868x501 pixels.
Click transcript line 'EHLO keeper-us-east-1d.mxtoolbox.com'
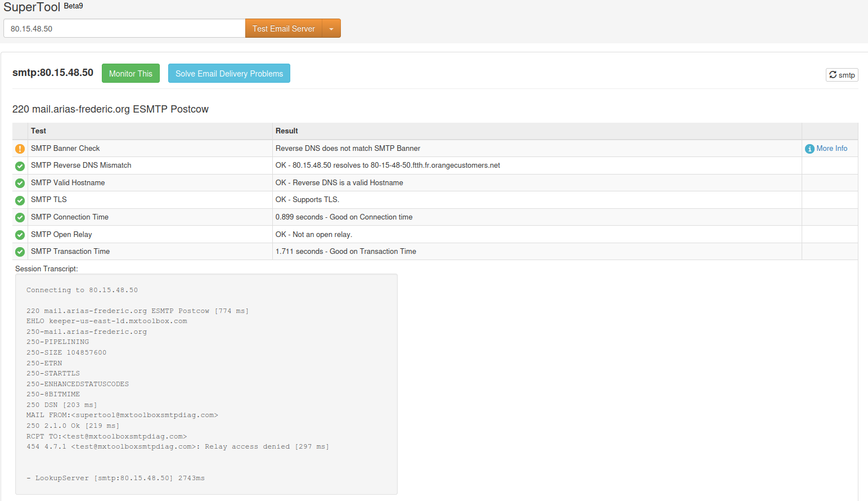pos(107,321)
